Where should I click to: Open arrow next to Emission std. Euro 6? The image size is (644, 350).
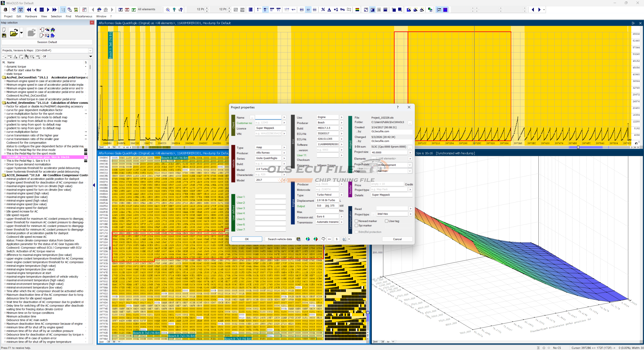[x=341, y=216]
